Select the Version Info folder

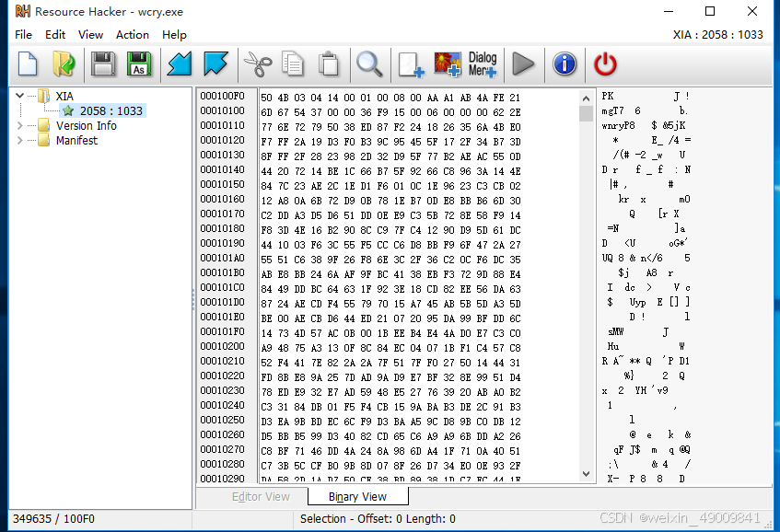pos(86,126)
